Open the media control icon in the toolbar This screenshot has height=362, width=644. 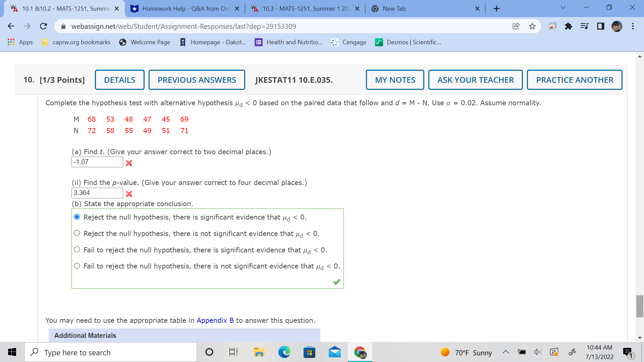click(584, 26)
